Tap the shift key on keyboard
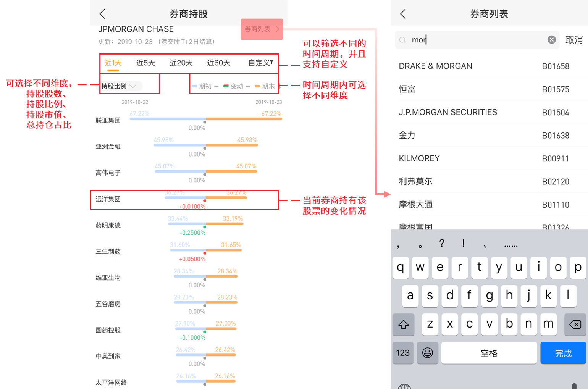The image size is (588, 389). coord(404,324)
